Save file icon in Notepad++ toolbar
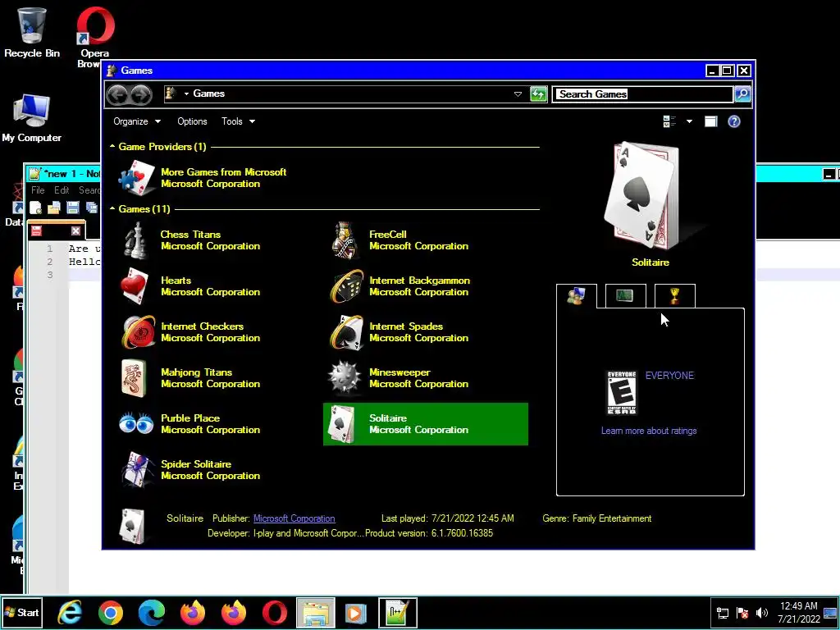 click(x=73, y=208)
